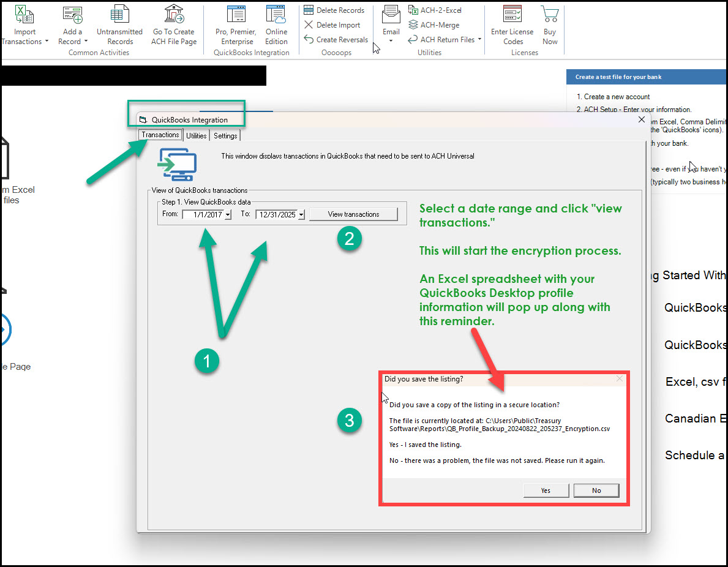728x567 pixels.
Task: Open Untransmitted Records from ribbon
Action: (119, 26)
